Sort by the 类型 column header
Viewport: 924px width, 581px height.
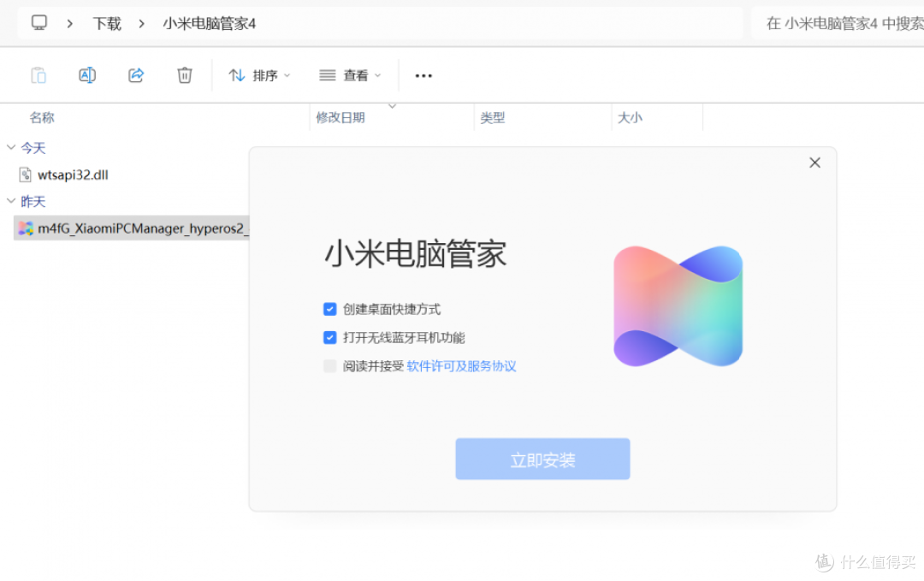pyautogui.click(x=493, y=118)
